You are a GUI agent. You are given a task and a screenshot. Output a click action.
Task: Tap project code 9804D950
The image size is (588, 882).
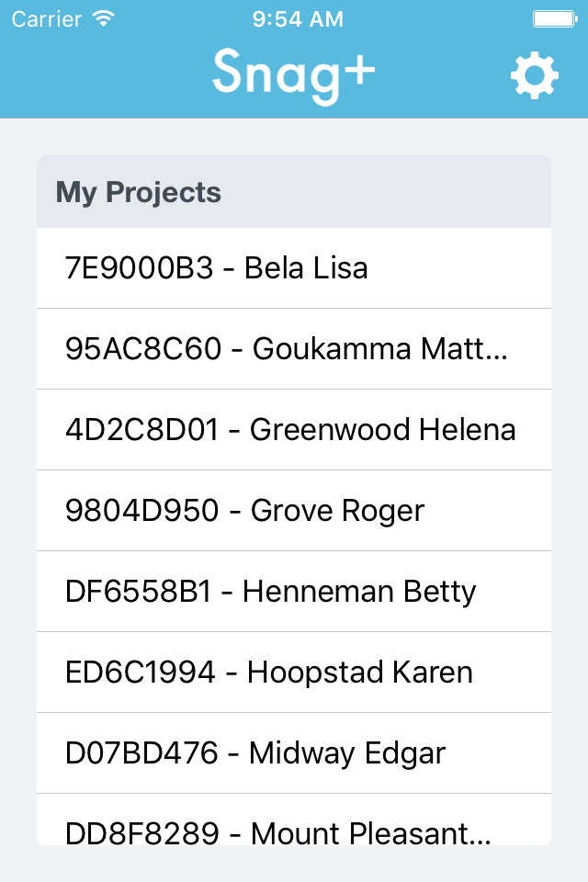tap(142, 511)
